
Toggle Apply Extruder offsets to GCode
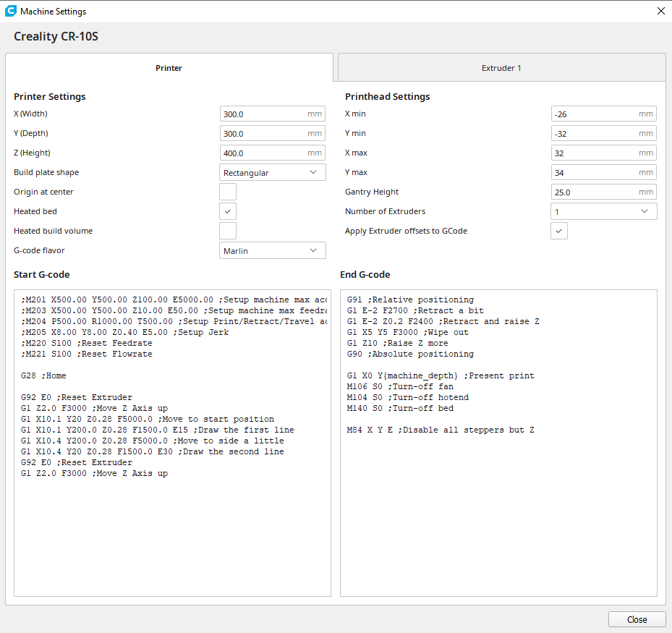pyautogui.click(x=559, y=231)
